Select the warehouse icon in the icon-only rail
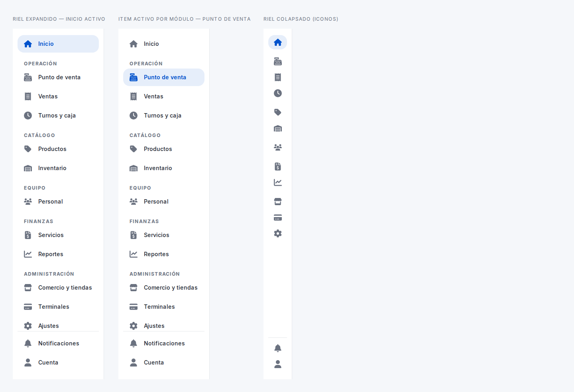Screen dimensions: 574x392 [x=278, y=128]
